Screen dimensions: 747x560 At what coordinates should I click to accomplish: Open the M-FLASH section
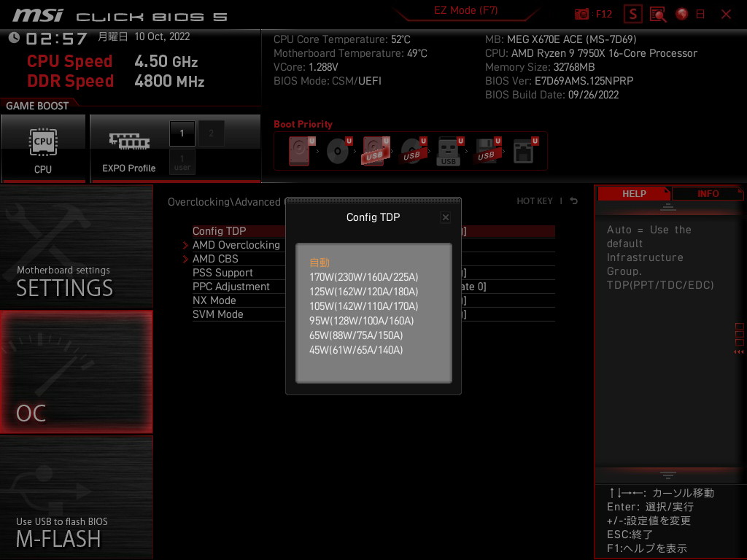tap(76, 497)
